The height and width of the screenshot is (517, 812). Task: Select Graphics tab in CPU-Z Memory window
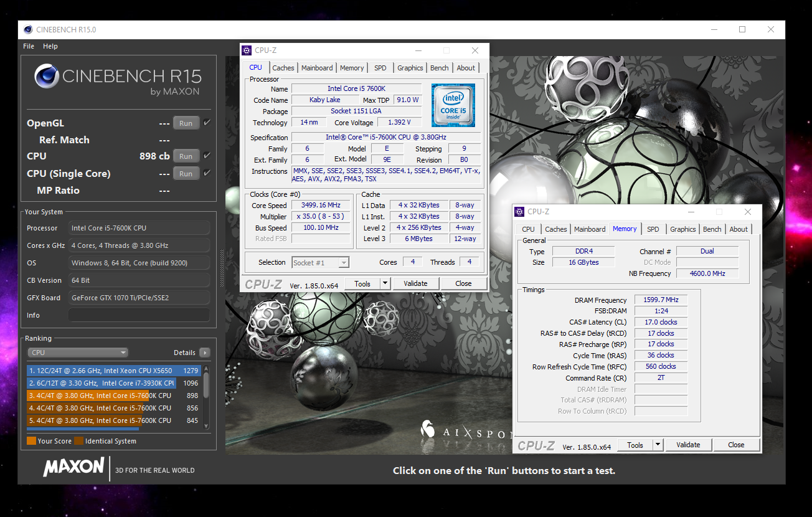[x=683, y=229]
